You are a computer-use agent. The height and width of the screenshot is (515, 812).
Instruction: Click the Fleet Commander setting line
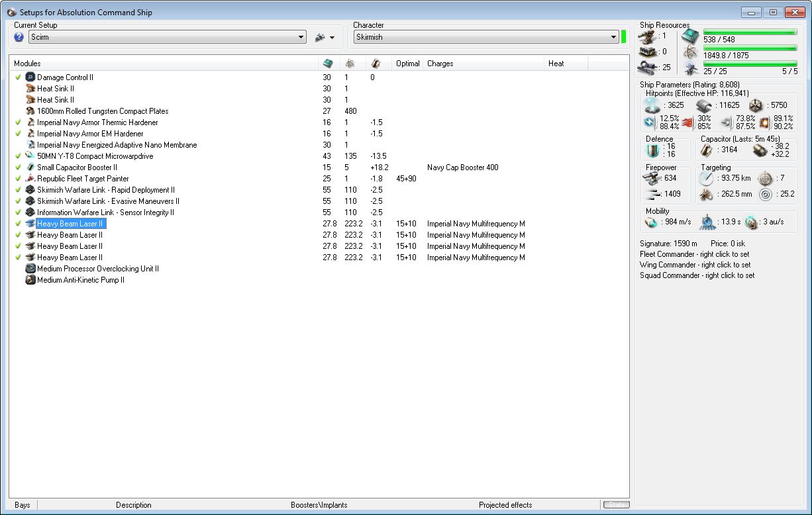coord(695,254)
